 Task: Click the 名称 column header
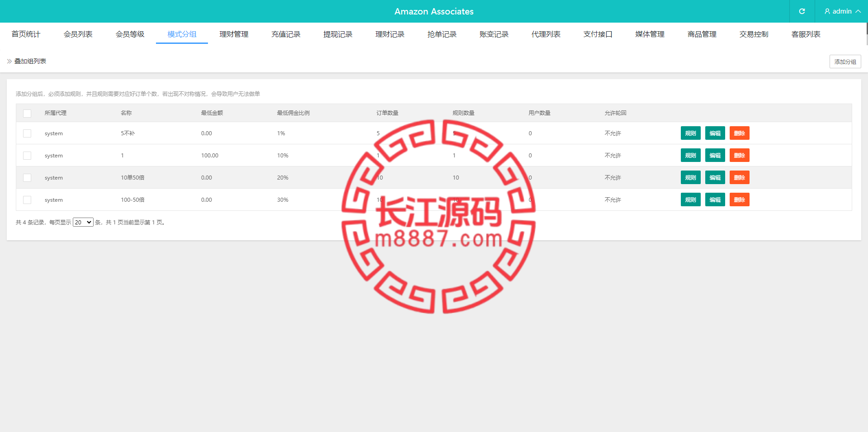click(x=126, y=113)
